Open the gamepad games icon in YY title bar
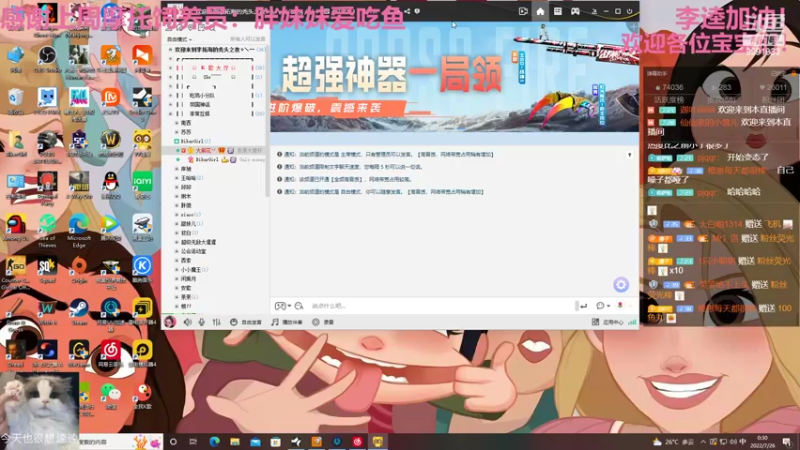The height and width of the screenshot is (450, 800). [x=575, y=11]
